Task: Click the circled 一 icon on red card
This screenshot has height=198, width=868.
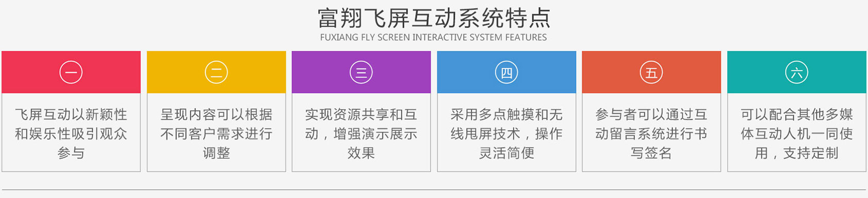Action: (71, 72)
